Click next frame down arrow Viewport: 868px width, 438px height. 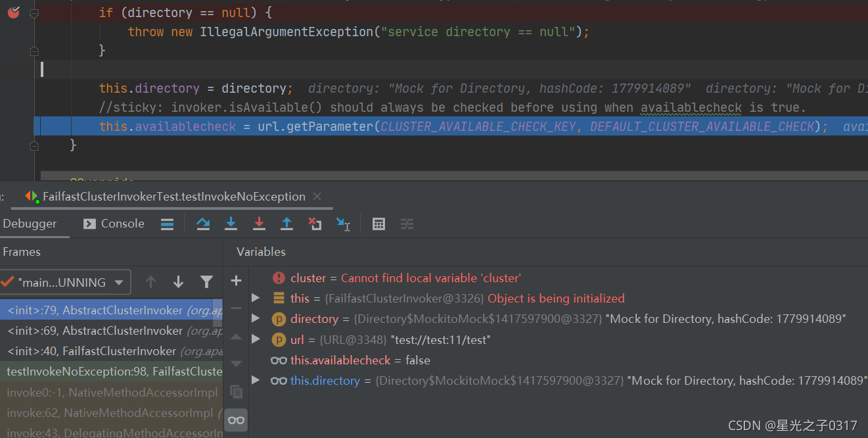[178, 282]
